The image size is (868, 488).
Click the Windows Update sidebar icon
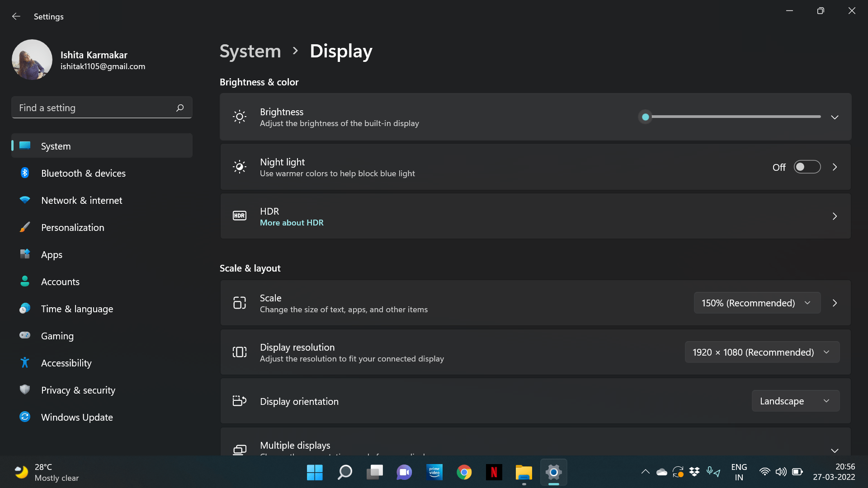tap(25, 417)
